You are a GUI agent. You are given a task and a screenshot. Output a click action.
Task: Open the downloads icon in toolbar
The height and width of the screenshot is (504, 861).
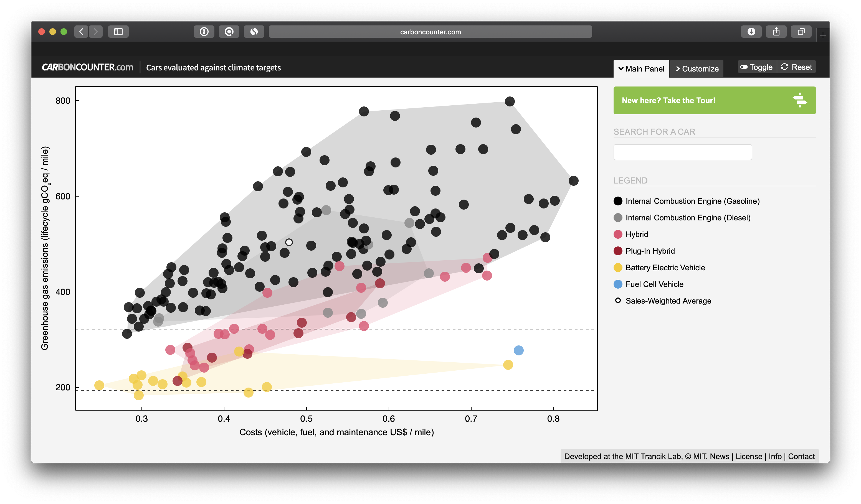[751, 32]
